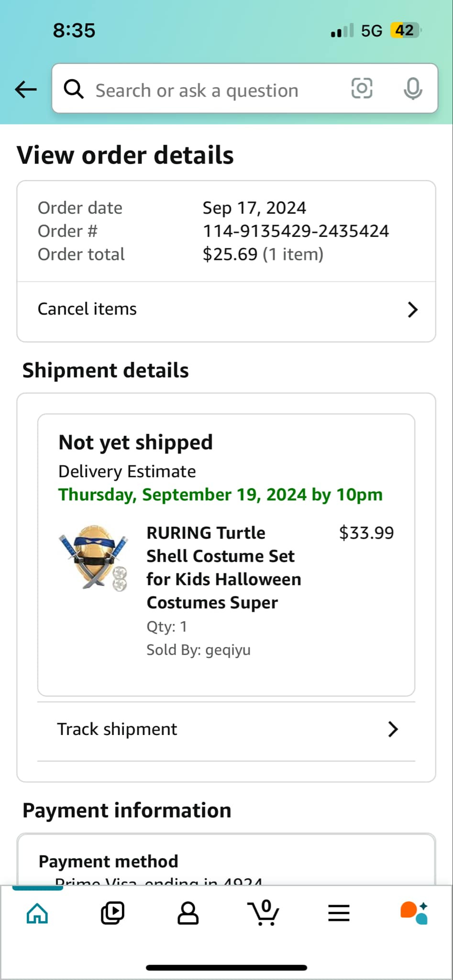Open the Inspire video feed tab

(x=112, y=913)
